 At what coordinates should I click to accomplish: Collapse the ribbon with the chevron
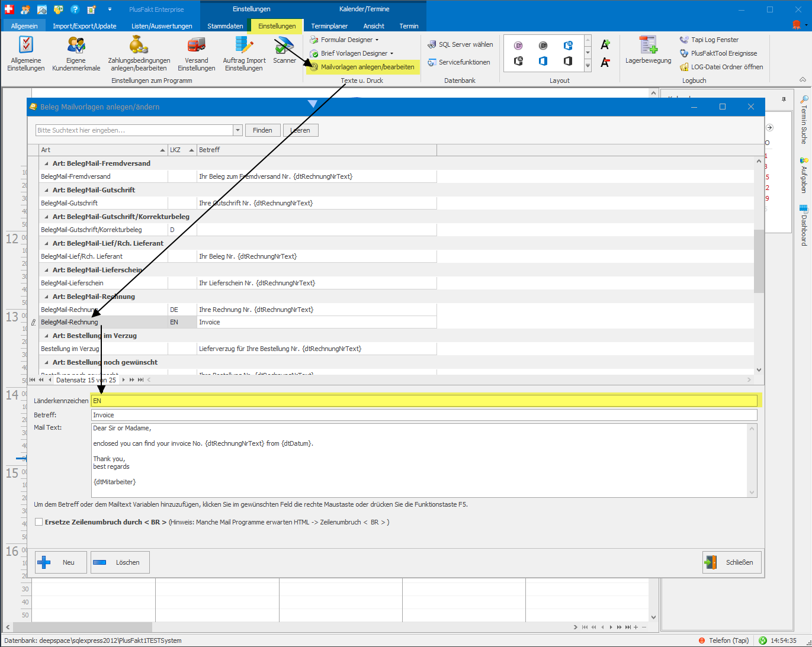pyautogui.click(x=803, y=80)
